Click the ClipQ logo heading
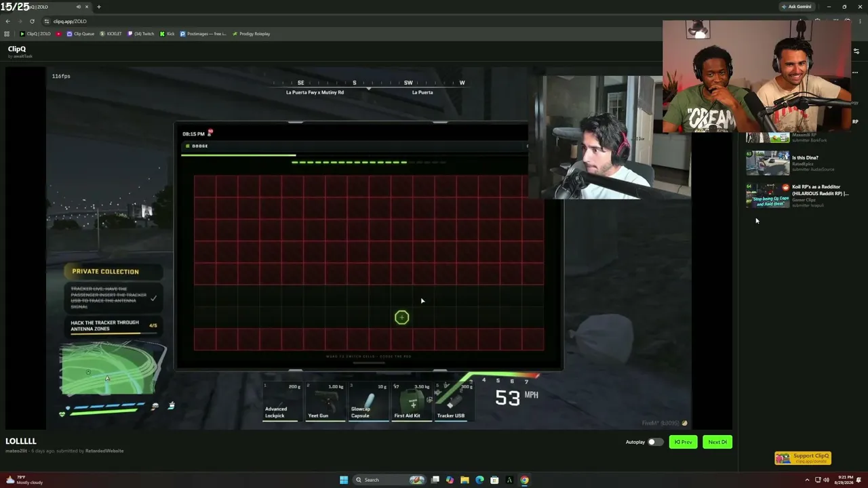 17,49
